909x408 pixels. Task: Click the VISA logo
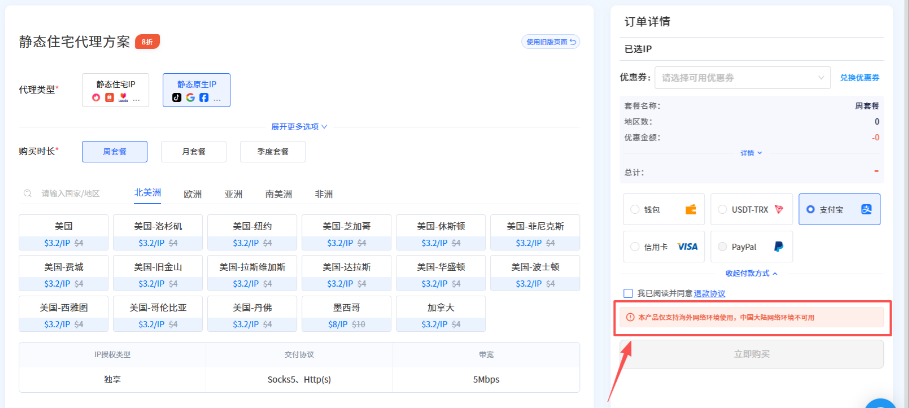(688, 247)
